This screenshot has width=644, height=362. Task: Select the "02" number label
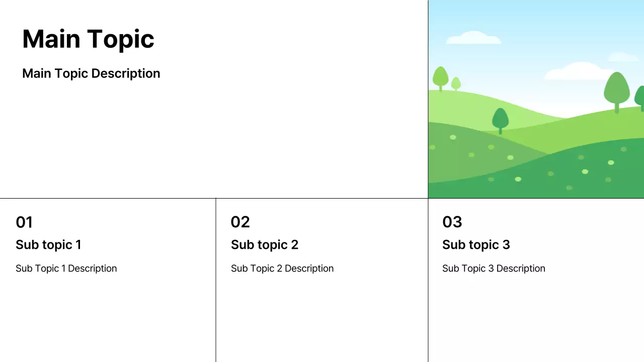[240, 222]
